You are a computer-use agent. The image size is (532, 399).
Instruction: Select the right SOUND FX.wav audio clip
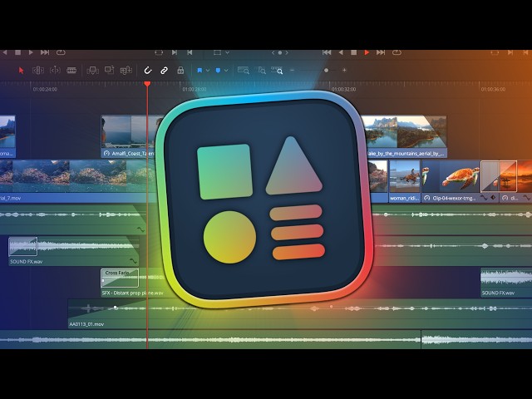tap(506, 283)
